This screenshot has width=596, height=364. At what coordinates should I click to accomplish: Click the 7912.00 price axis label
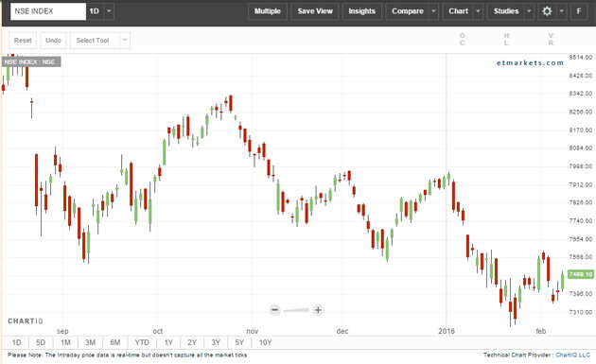click(581, 184)
